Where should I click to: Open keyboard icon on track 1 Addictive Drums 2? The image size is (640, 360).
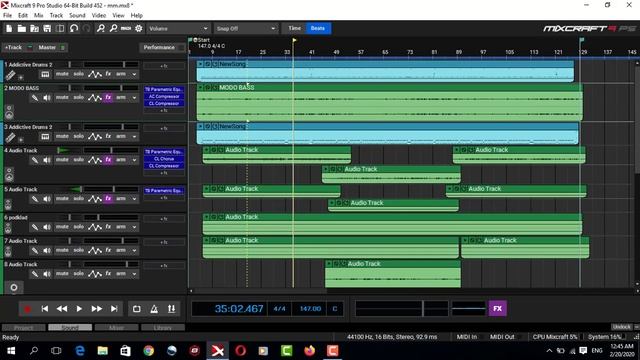pyautogui.click(x=45, y=75)
